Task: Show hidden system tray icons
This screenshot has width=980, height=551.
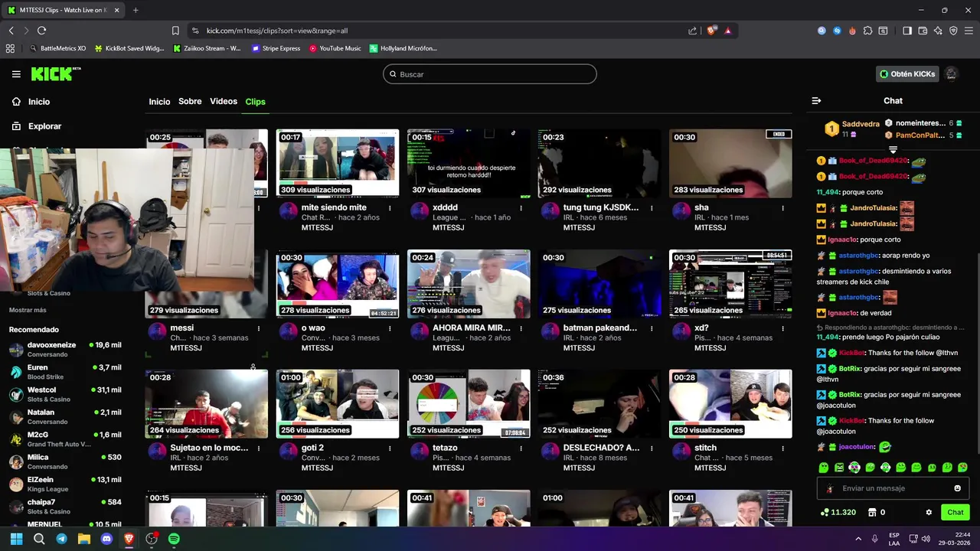Action: (x=857, y=539)
